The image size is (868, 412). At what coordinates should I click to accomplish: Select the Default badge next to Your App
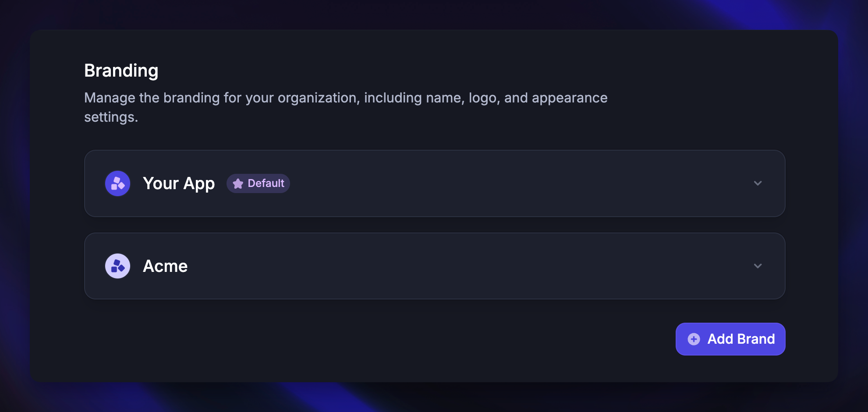click(258, 183)
